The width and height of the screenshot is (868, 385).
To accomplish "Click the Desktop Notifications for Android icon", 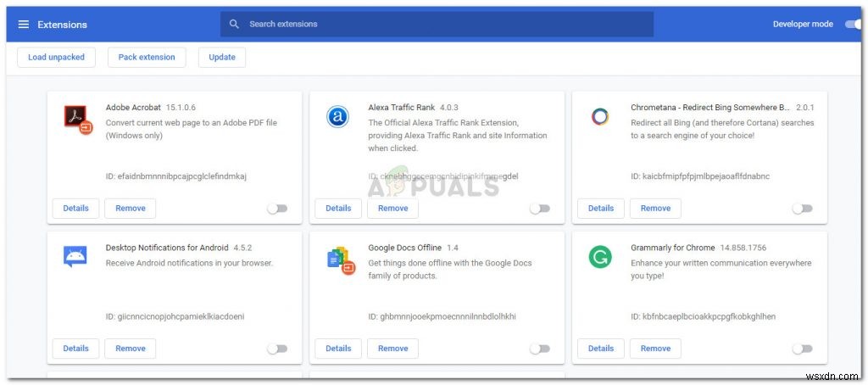I will point(75,256).
